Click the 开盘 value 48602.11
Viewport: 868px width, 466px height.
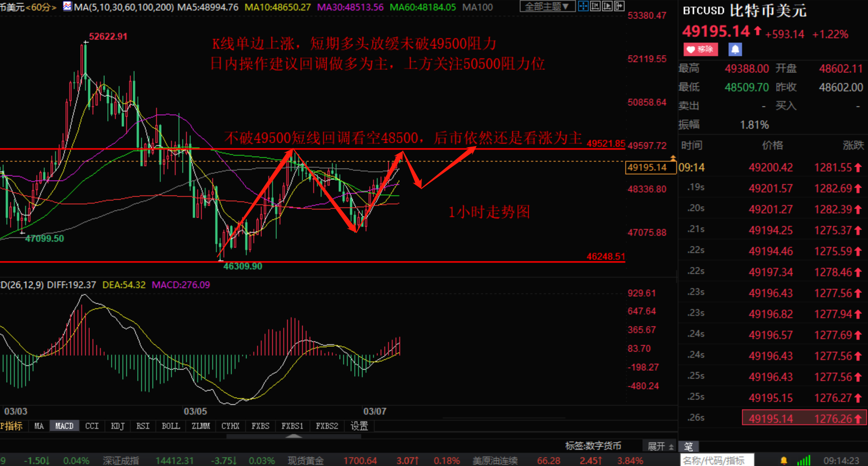click(841, 68)
